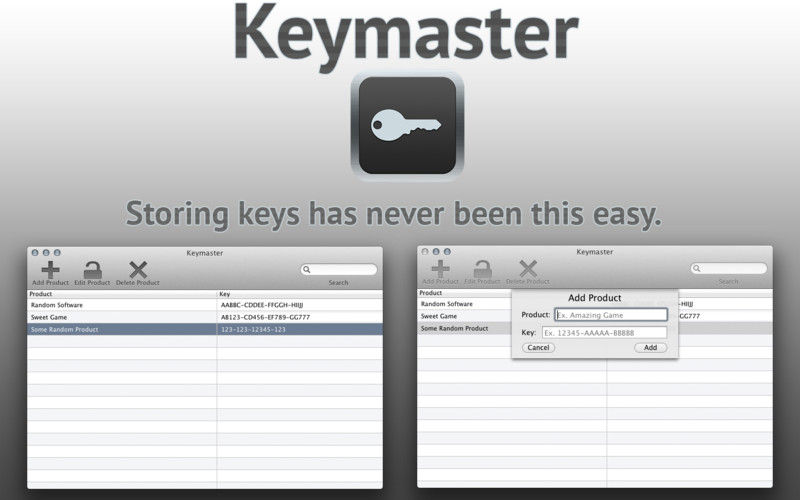Screen dimensions: 800x500
Task: Click the Key input field in Add Product dialog
Action: (x=604, y=333)
